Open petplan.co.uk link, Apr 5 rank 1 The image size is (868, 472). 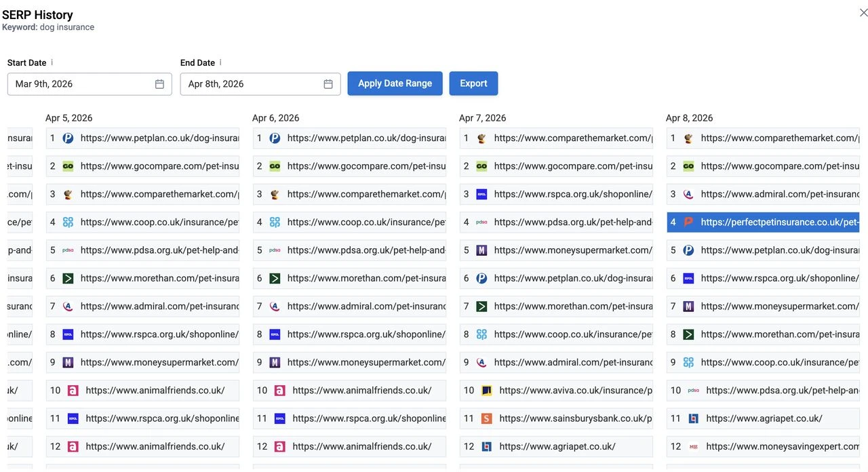click(159, 138)
